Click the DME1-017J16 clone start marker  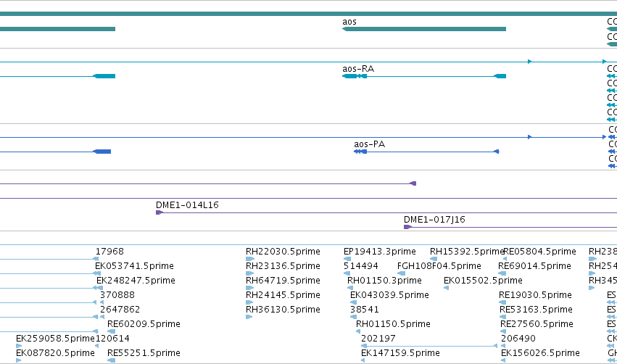click(407, 227)
